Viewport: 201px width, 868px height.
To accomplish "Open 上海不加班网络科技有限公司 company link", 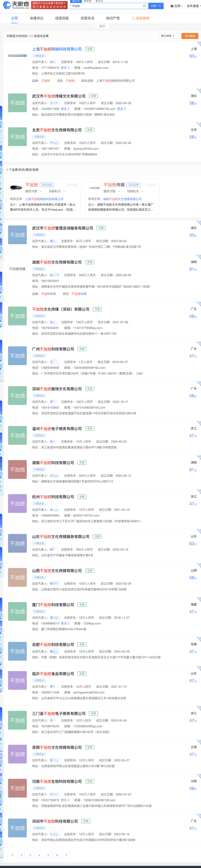I will pos(57,49).
